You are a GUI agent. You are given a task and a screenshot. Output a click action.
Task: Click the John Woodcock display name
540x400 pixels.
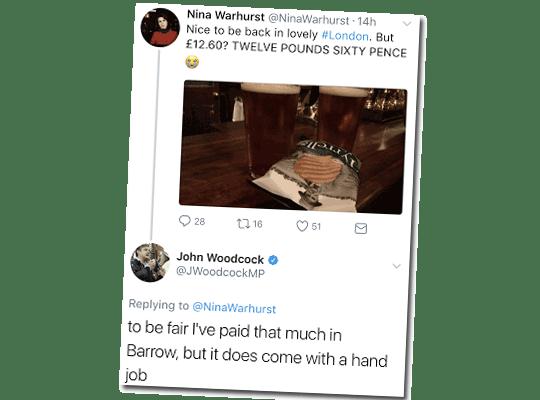click(x=220, y=257)
